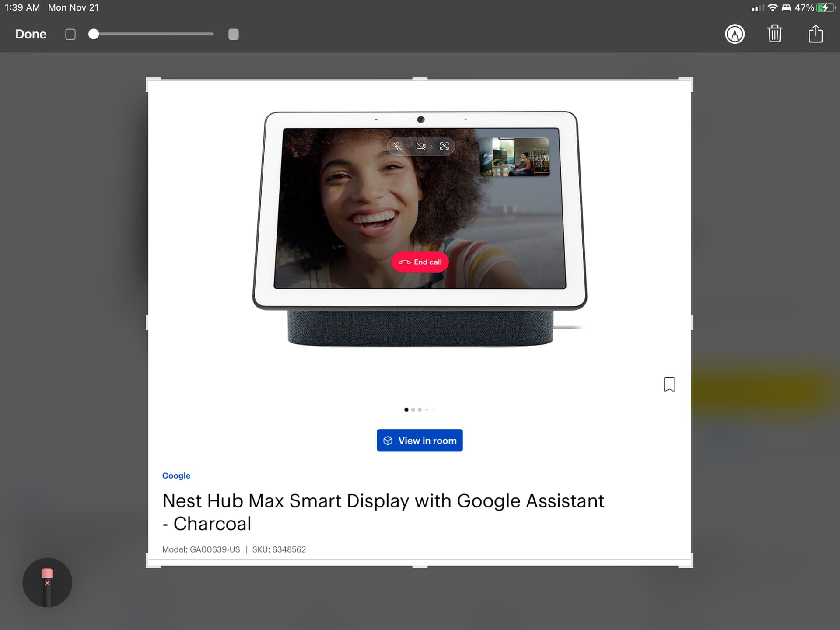
Task: Tap the filled opacity square icon
Action: (234, 35)
